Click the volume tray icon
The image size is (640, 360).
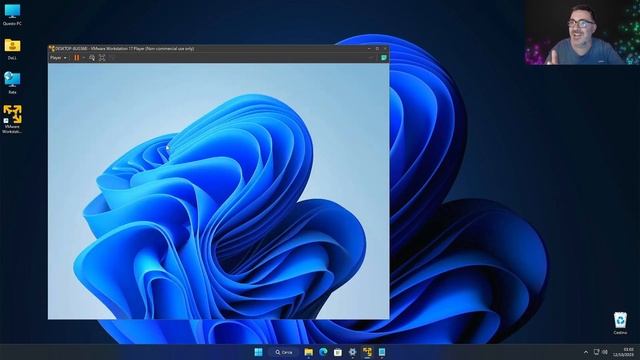[605, 352]
